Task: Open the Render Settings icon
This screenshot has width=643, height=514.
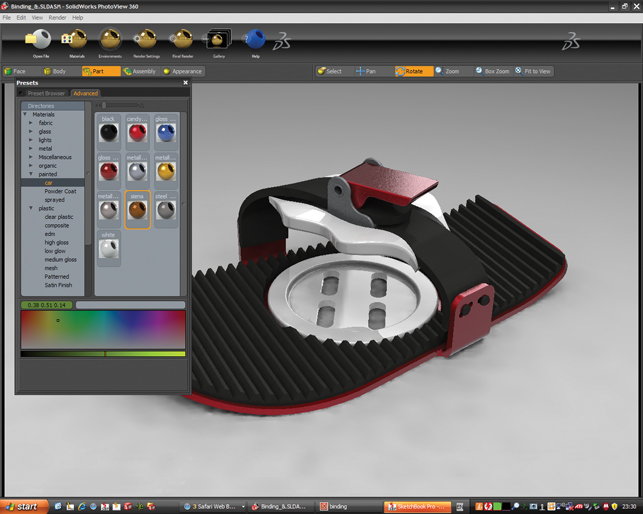Action: point(146,40)
